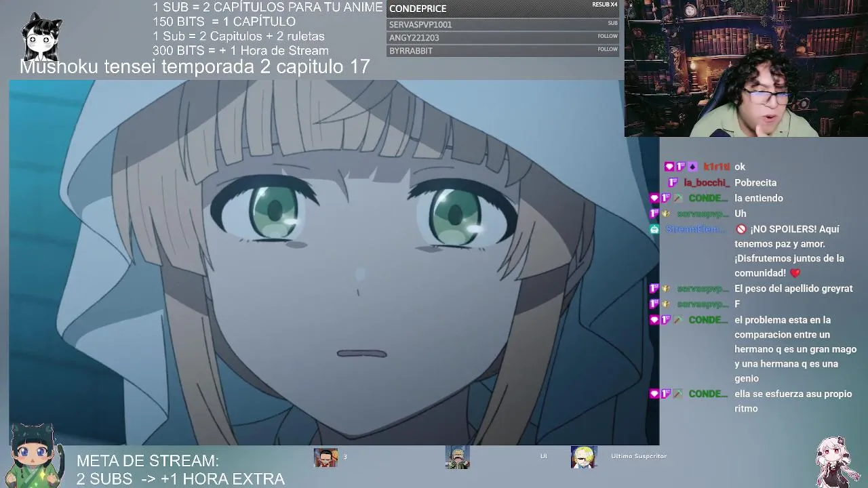Click red heart emoji after comunidad!
Screen dimensions: 868x488
(795, 273)
